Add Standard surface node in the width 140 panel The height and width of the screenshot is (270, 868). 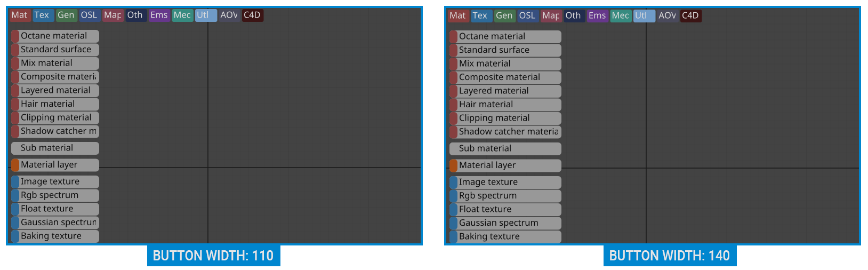pos(505,50)
